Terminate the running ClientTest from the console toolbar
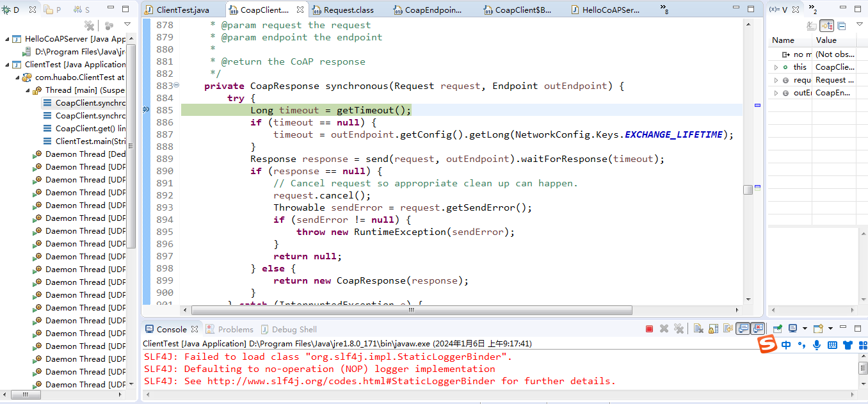Screen dimensions: 868x404 coord(649,329)
